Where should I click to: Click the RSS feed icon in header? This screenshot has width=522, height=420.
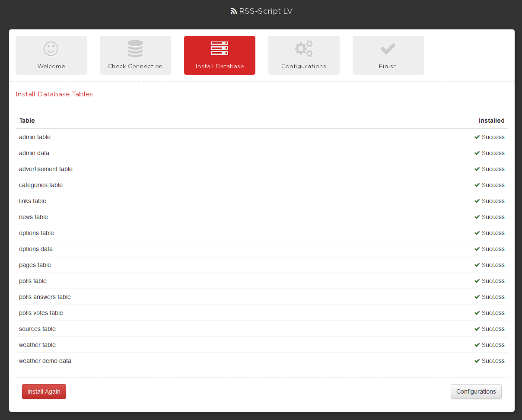(234, 11)
